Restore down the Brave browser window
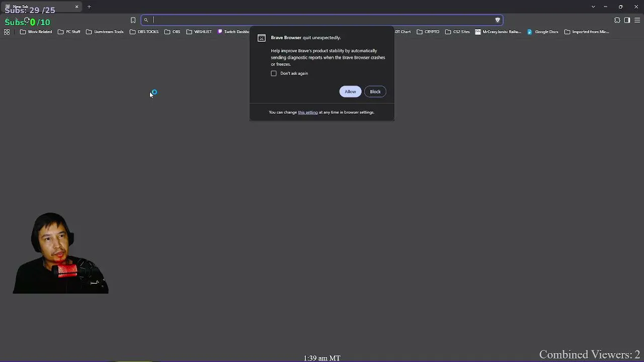 point(621,7)
